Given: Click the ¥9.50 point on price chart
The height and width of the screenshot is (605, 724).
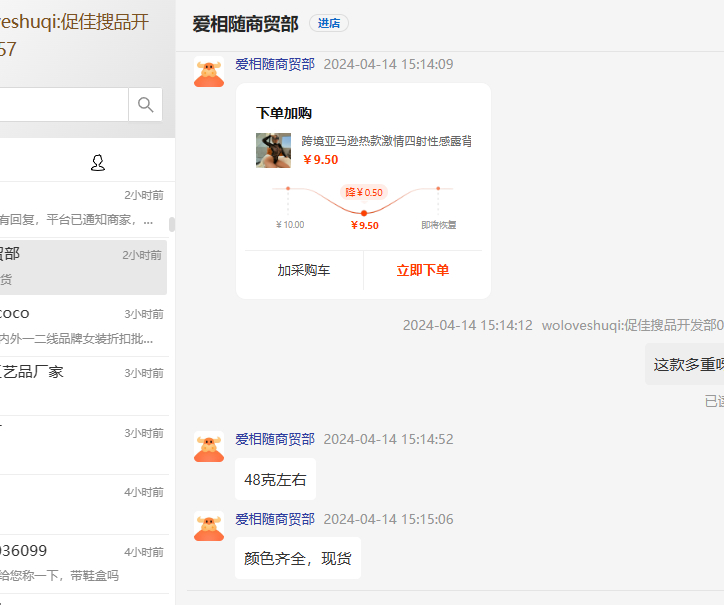Looking at the screenshot, I should (x=364, y=213).
